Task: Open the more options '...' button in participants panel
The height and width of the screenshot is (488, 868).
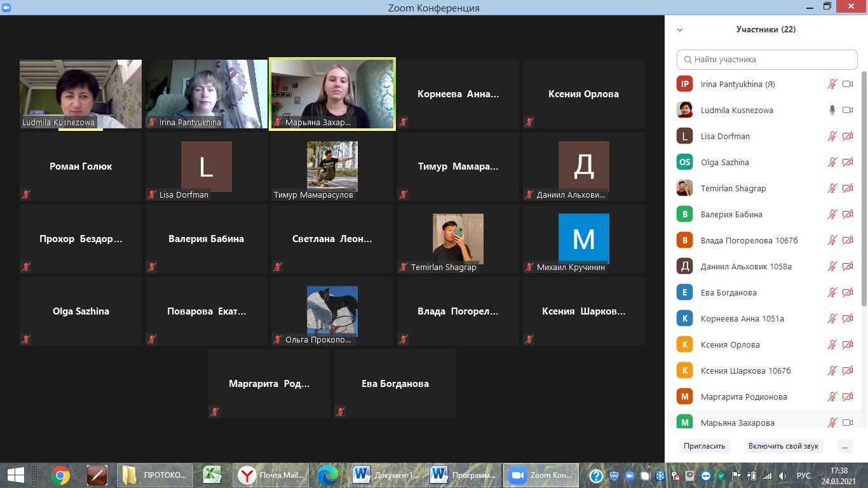Action: point(844,446)
